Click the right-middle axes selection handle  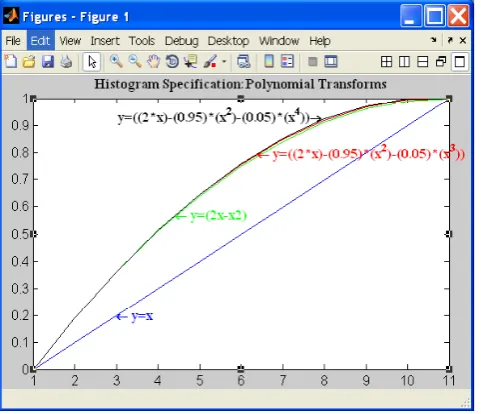(x=449, y=234)
